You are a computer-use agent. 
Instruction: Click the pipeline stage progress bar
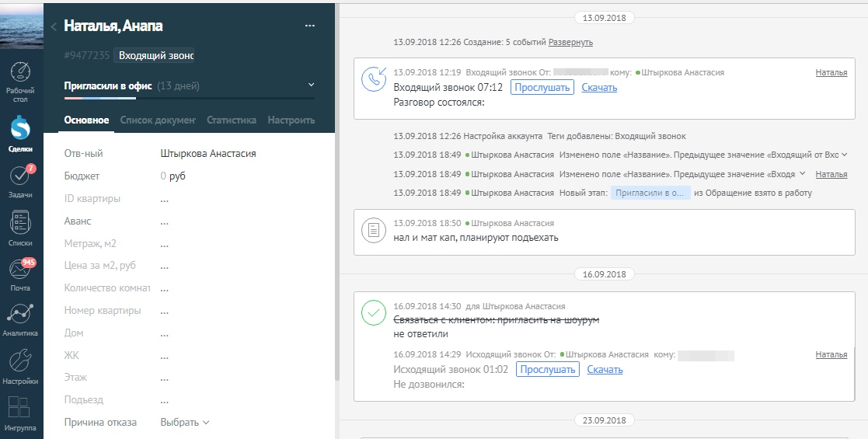coord(190,99)
